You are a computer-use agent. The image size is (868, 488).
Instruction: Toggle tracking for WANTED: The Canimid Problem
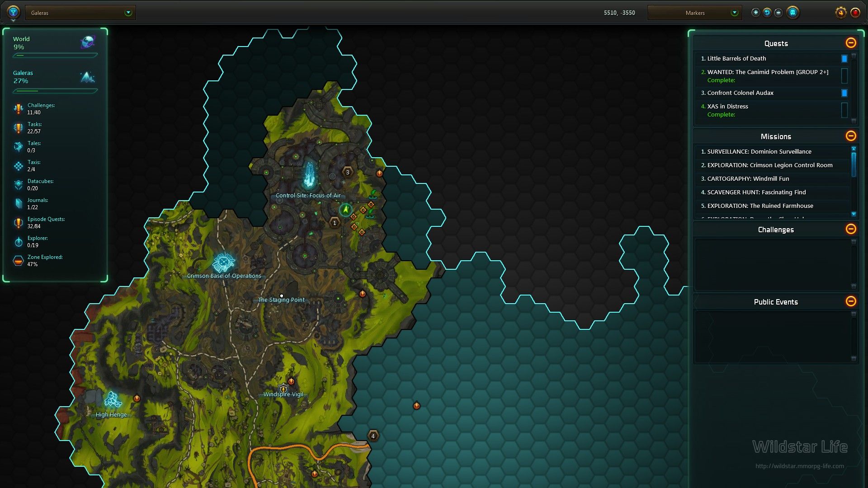click(x=844, y=75)
